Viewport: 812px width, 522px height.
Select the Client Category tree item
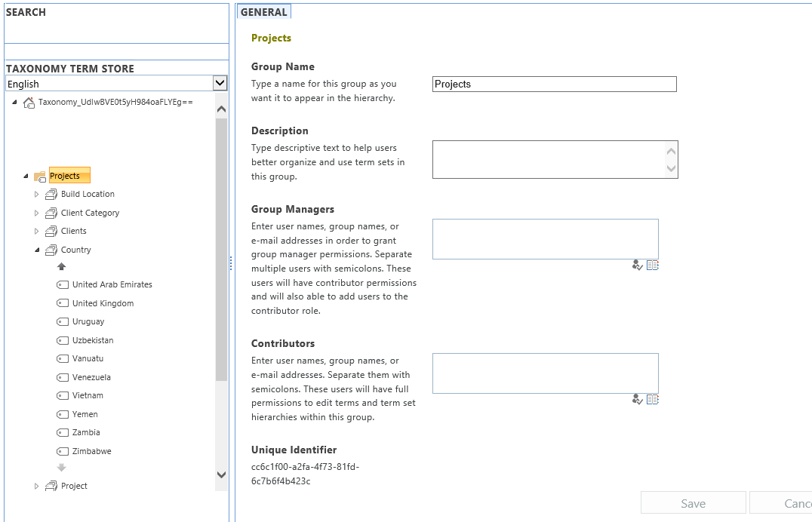pyautogui.click(x=90, y=213)
